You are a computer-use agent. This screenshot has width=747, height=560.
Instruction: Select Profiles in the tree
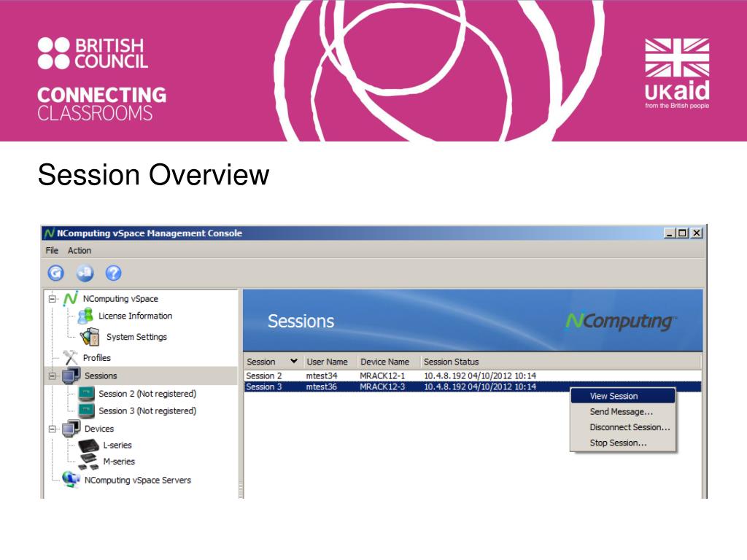click(x=97, y=357)
